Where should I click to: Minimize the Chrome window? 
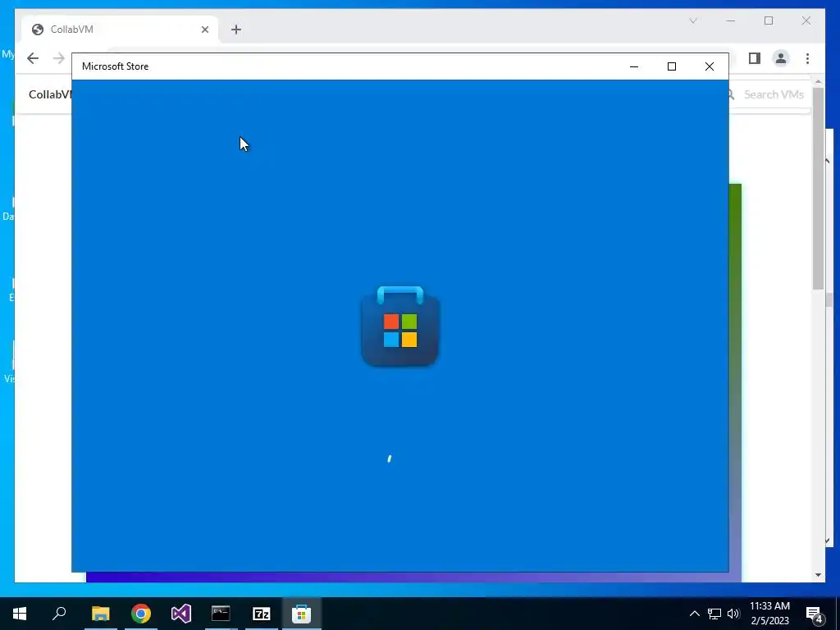(731, 21)
